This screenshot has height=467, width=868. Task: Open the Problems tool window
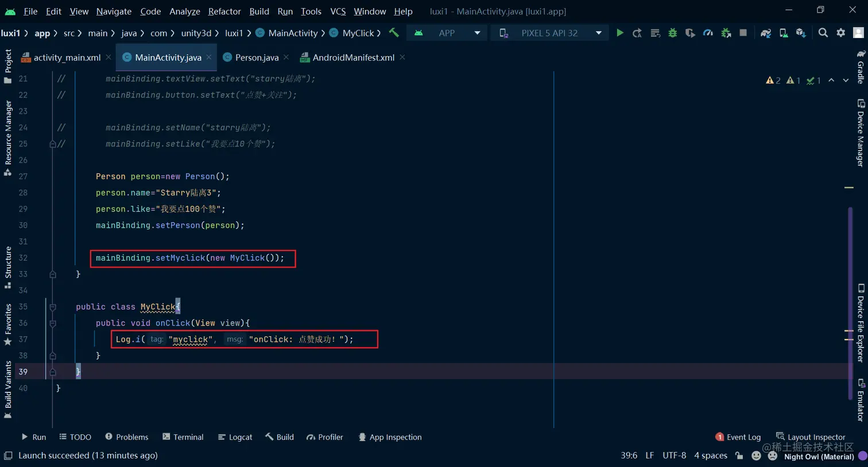coord(126,437)
